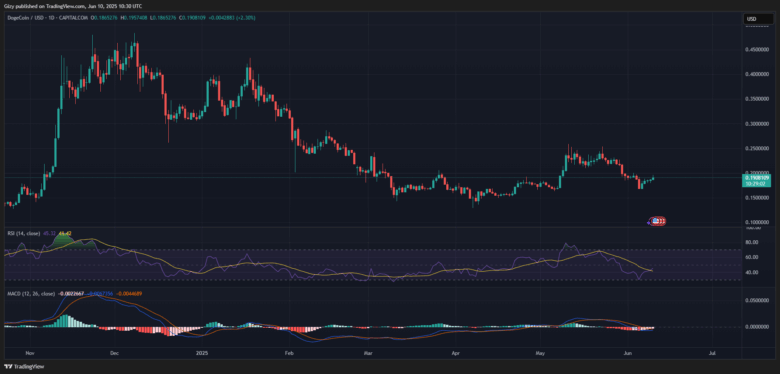Click the MACD histogram value -0.0022667

coord(72,293)
